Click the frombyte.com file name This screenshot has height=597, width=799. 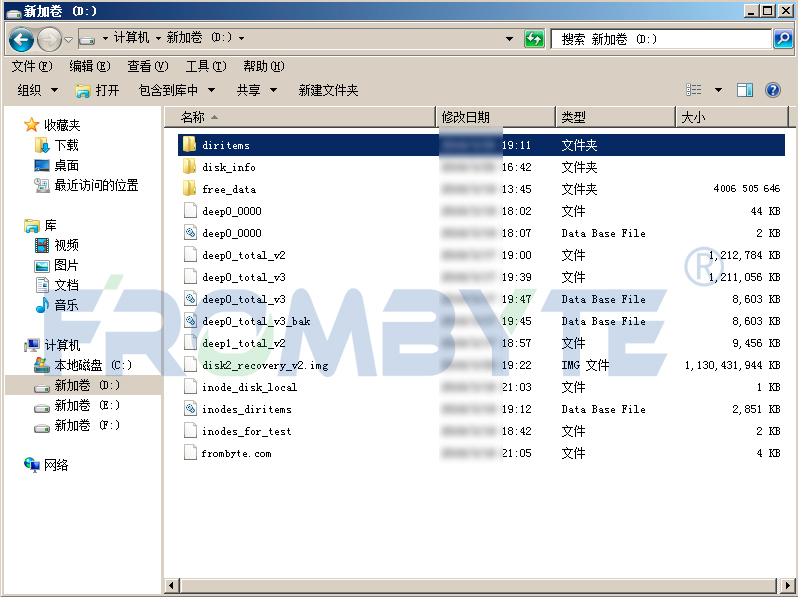236,453
